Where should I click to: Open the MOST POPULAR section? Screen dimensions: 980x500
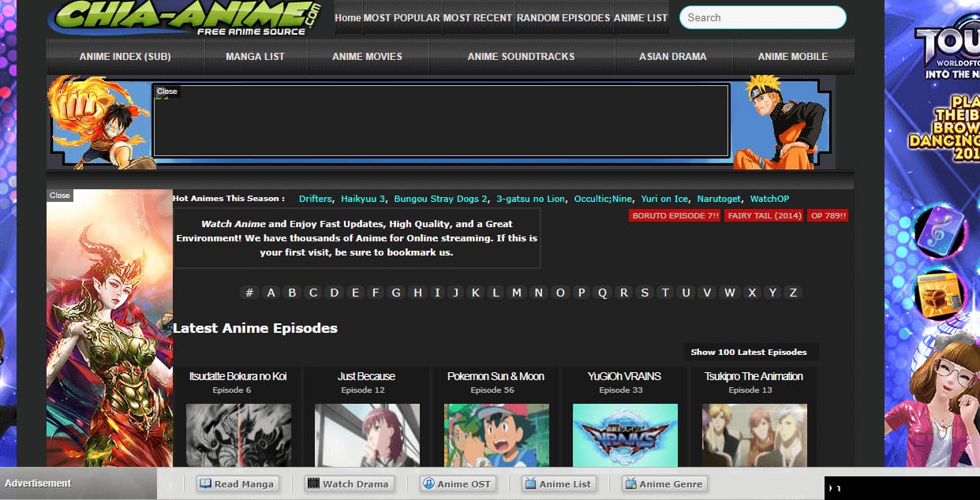[402, 17]
